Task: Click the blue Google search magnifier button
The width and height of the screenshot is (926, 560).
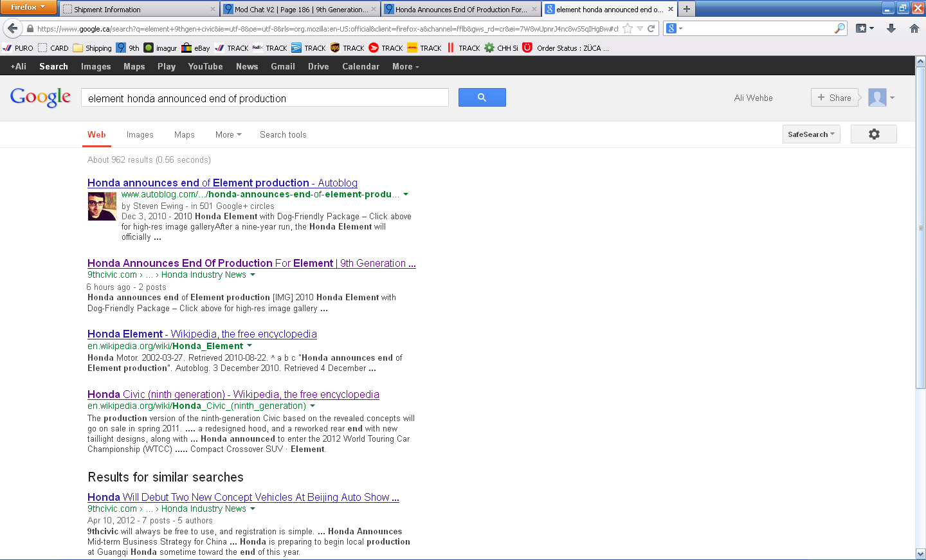Action: click(482, 98)
